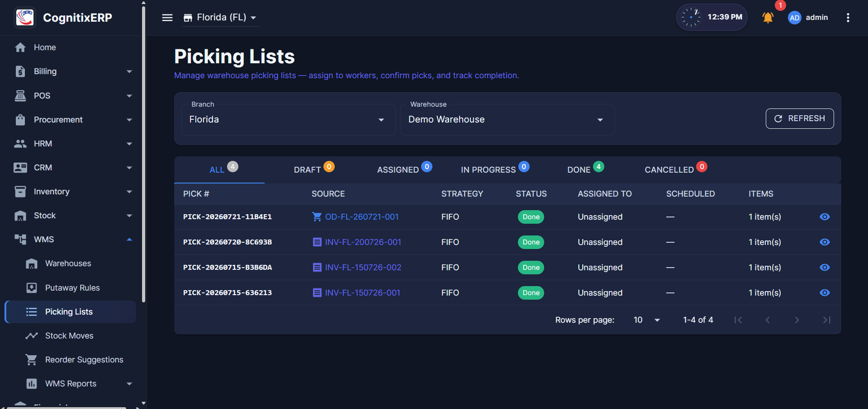
Task: Click the Billing invoice icon
Action: point(20,71)
